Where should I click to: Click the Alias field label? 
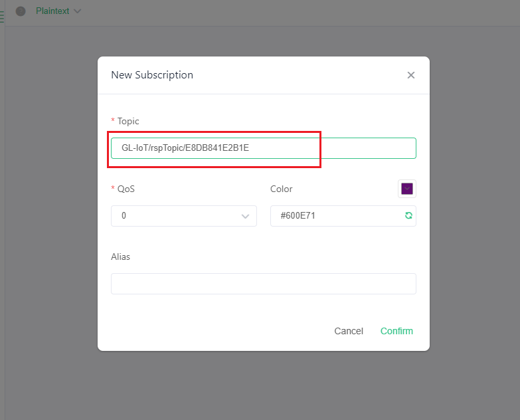click(120, 257)
